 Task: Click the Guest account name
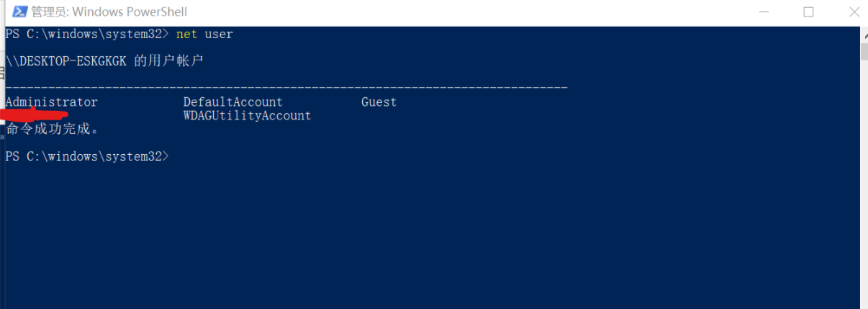[x=379, y=102]
